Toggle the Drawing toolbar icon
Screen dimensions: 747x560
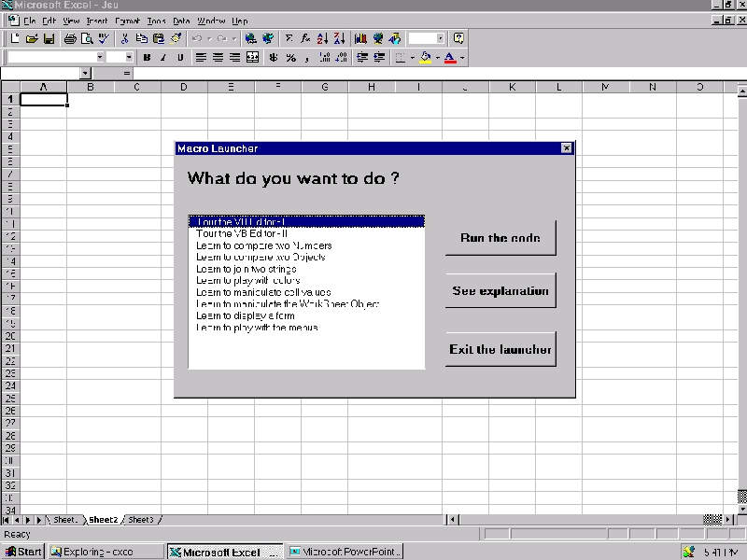(x=395, y=38)
